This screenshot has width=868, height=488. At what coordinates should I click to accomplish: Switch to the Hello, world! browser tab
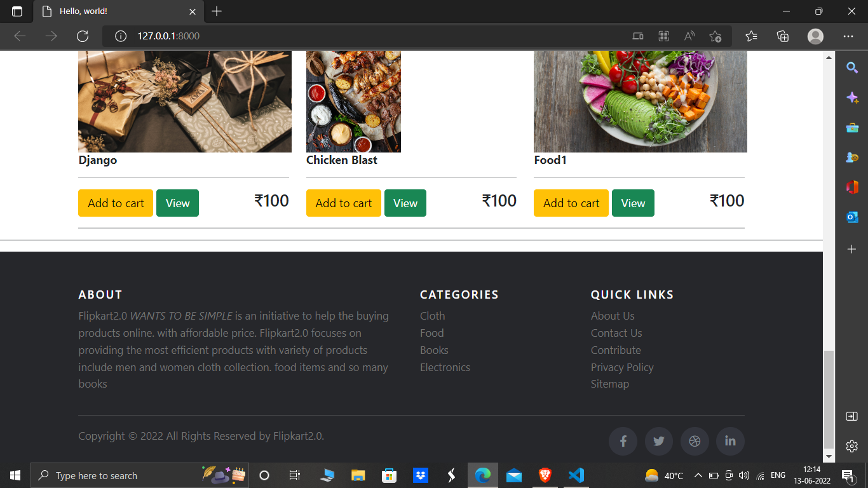coord(108,11)
